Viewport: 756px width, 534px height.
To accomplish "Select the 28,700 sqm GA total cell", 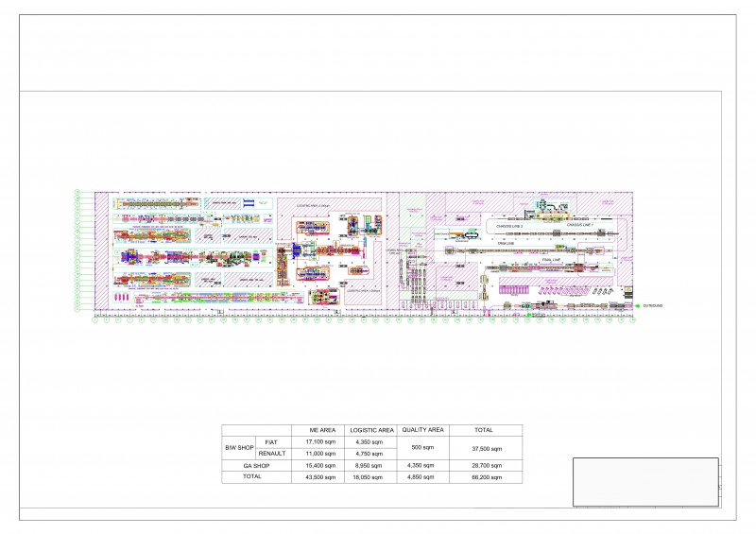I will coord(487,466).
